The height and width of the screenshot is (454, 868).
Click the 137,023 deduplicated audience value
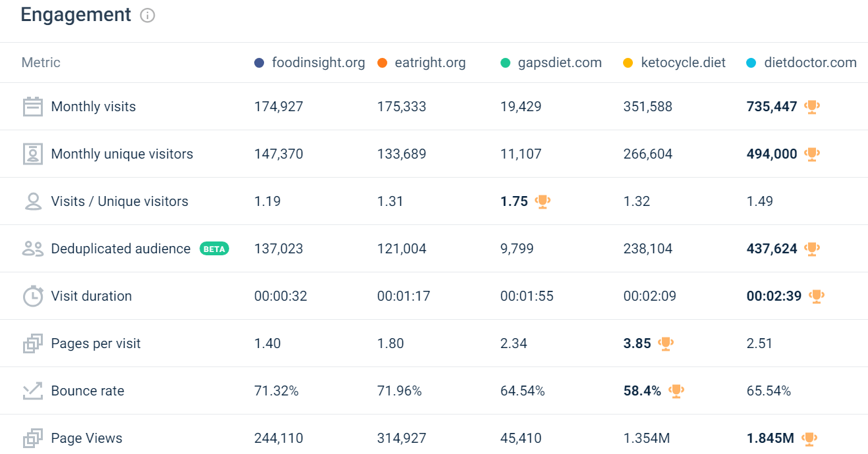tap(279, 249)
